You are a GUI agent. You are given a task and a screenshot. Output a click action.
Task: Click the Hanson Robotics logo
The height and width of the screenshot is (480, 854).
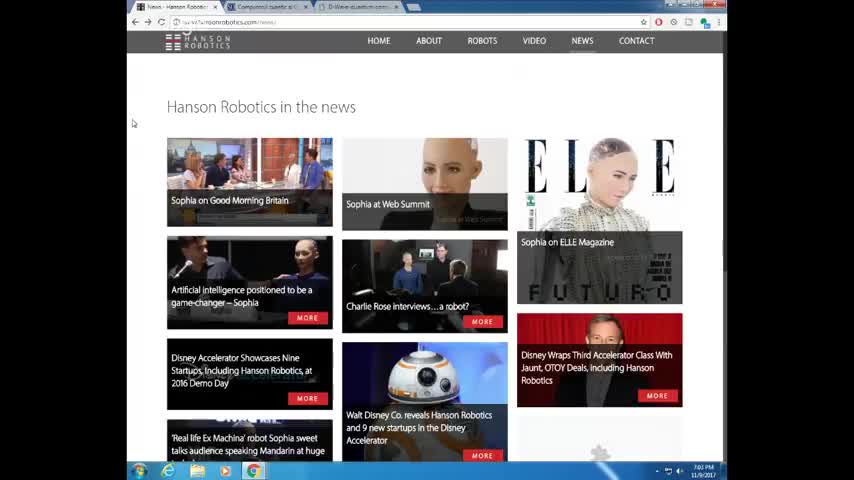click(198, 42)
